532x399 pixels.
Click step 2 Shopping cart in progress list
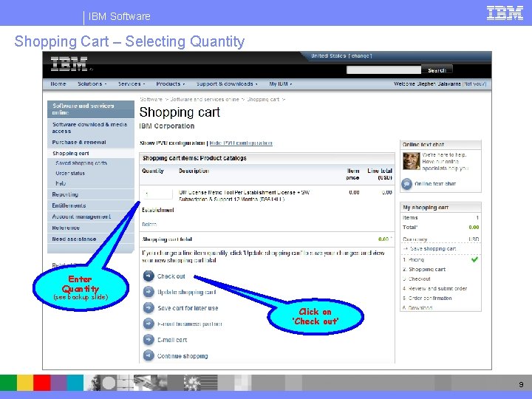point(424,270)
